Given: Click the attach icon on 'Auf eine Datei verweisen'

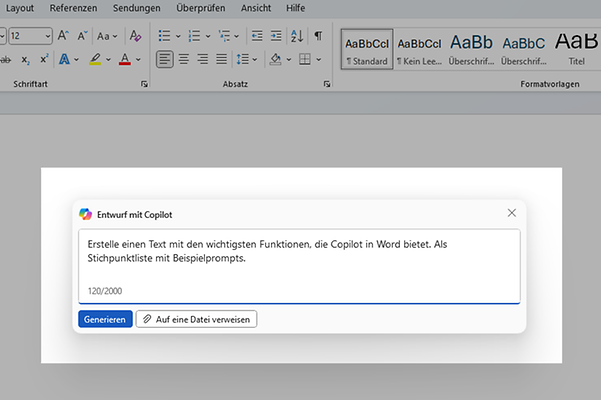Looking at the screenshot, I should click(147, 319).
